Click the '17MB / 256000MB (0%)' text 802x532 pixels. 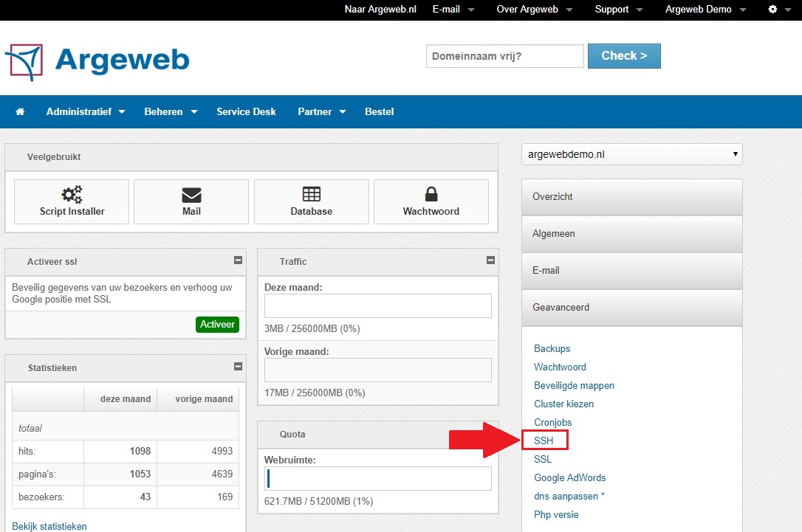pos(315,393)
